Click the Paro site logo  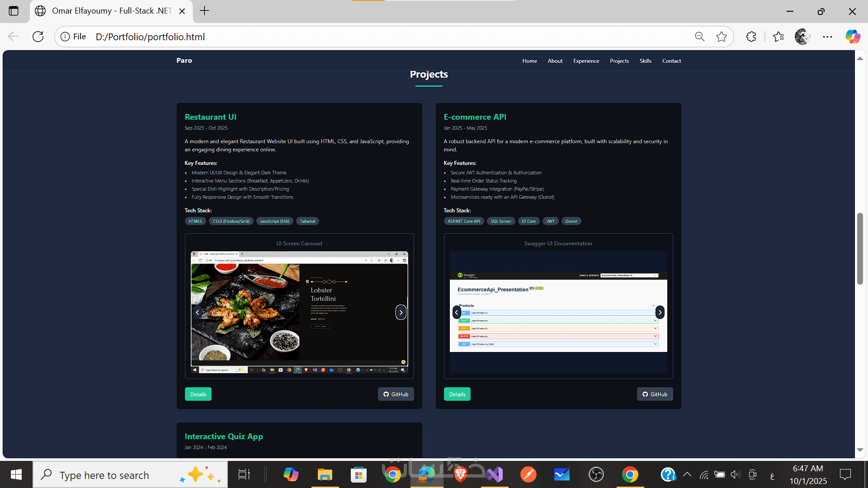[x=184, y=61]
